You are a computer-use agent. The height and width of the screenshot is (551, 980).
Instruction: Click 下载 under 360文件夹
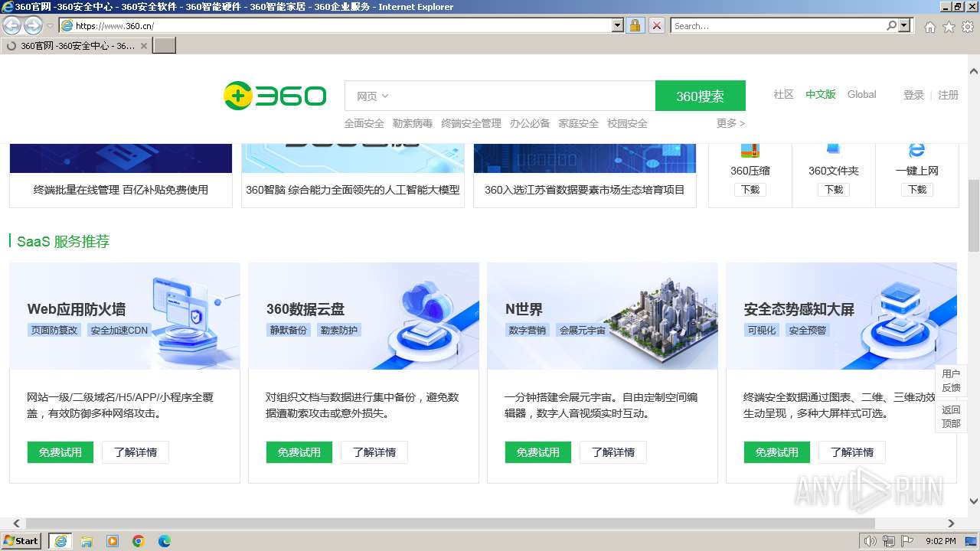point(833,189)
